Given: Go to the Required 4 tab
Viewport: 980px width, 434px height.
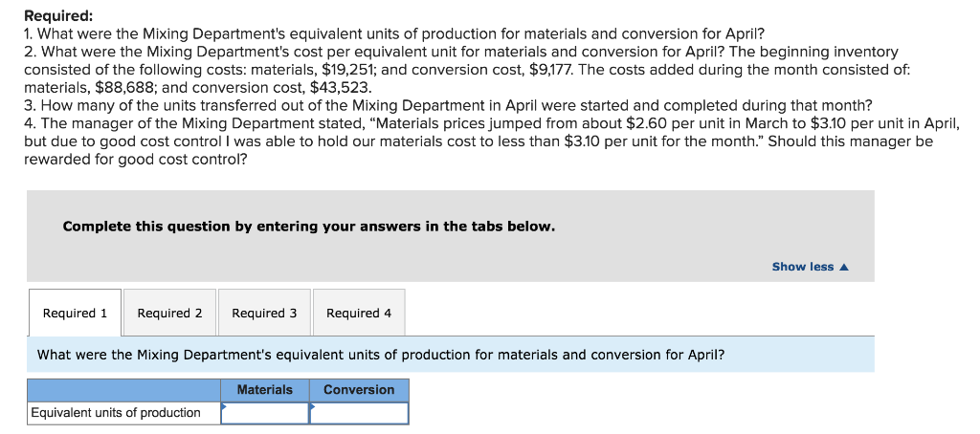Looking at the screenshot, I should pyautogui.click(x=359, y=313).
